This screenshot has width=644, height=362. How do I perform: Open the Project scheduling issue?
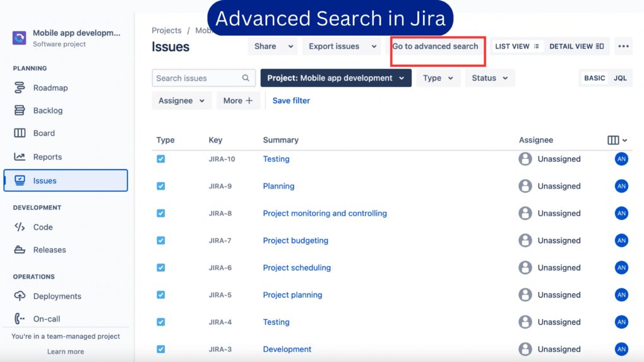pos(297,267)
